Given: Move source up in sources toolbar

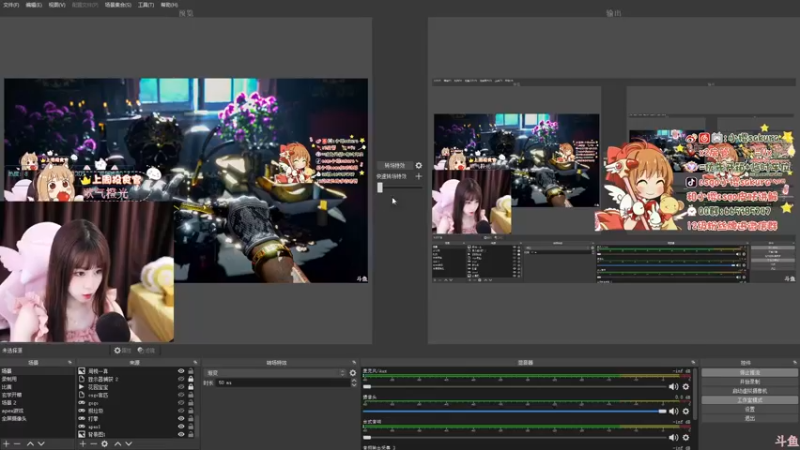Looking at the screenshot, I should click(x=118, y=444).
